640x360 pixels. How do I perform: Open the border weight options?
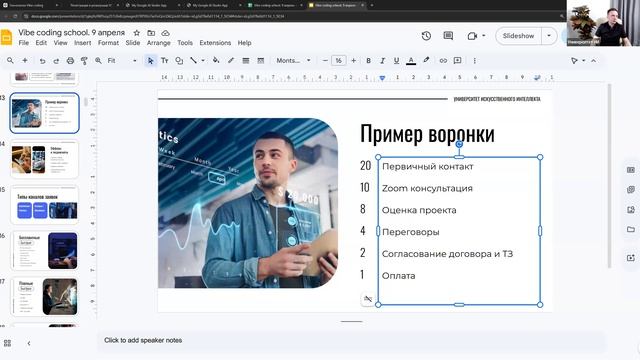click(246, 60)
